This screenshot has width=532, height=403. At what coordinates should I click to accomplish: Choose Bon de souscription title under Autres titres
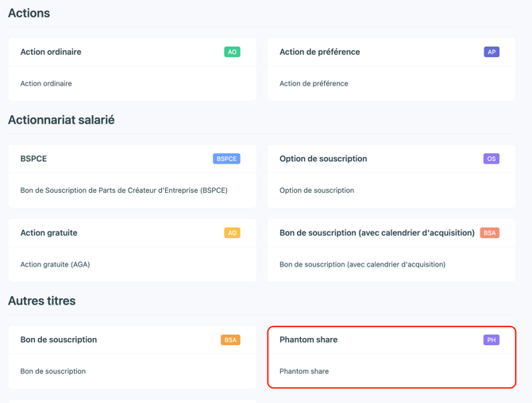59,340
